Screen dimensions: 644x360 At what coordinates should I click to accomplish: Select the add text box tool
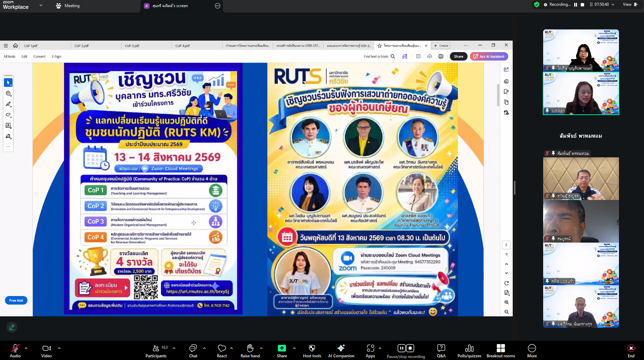(8, 126)
